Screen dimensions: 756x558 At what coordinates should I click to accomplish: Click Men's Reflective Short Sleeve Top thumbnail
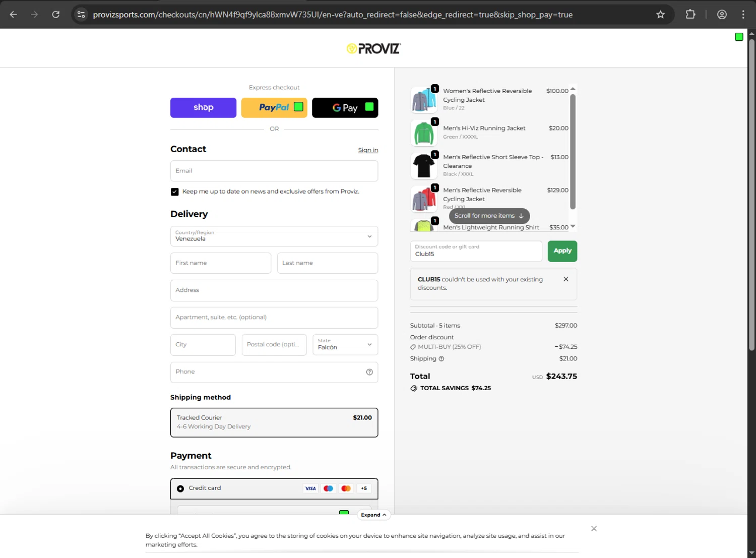424,165
